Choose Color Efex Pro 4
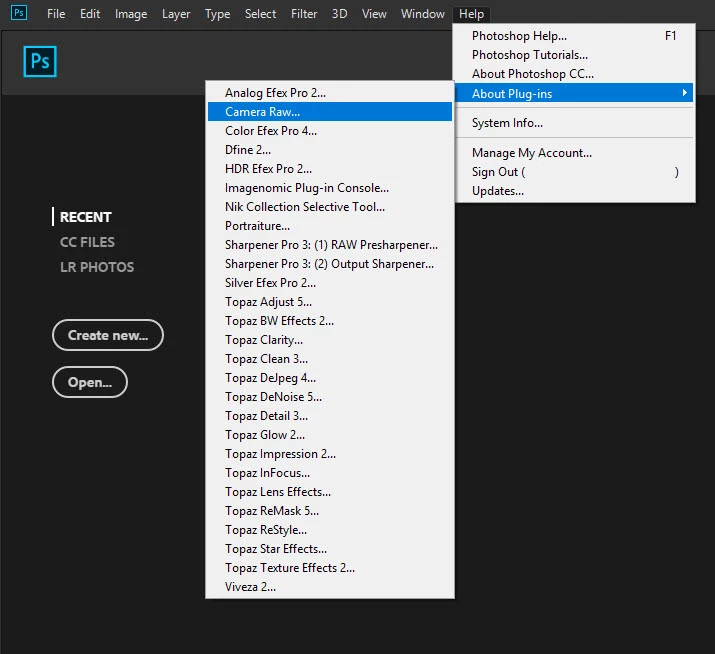 click(330, 131)
